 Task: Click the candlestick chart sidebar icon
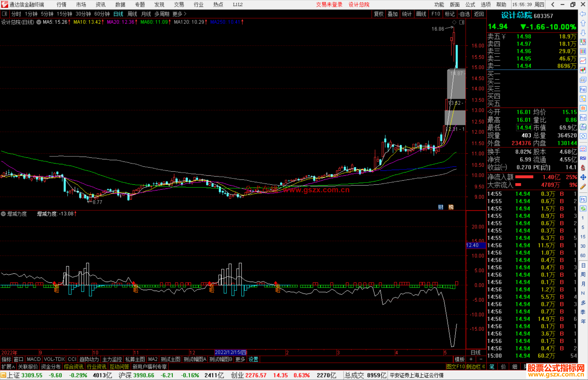tap(583, 70)
